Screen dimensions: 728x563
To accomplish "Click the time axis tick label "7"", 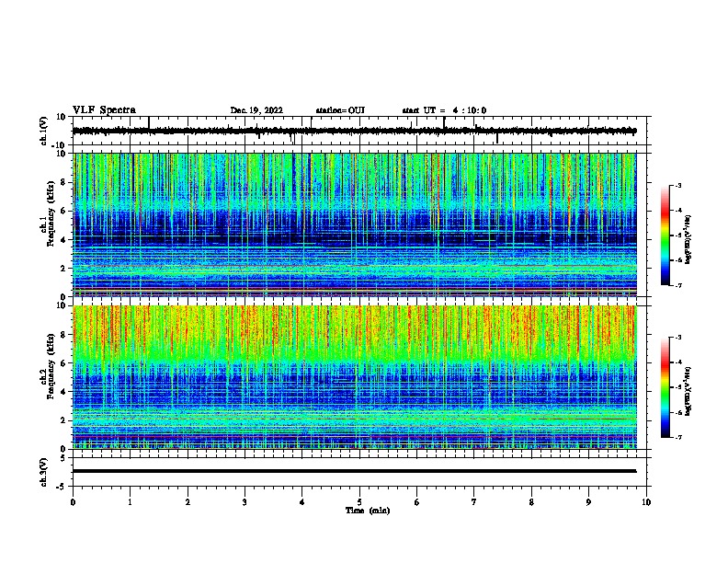I will (x=474, y=502).
